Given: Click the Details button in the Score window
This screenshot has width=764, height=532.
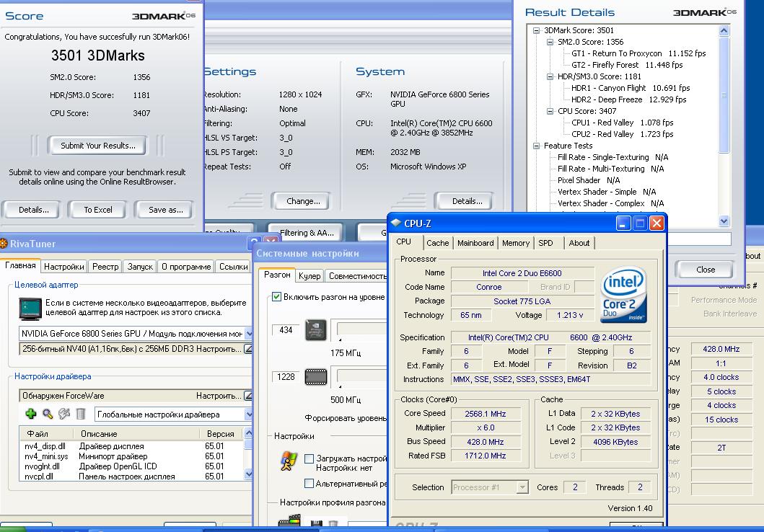Looking at the screenshot, I should (33, 210).
